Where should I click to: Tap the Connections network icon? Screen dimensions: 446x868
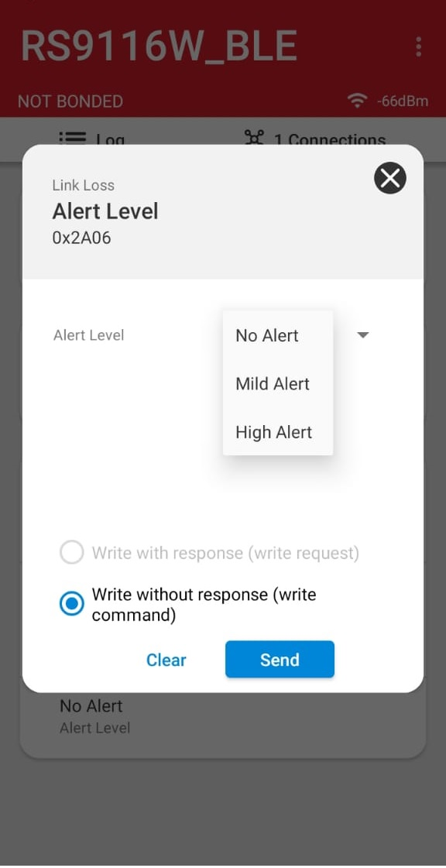pyautogui.click(x=255, y=138)
